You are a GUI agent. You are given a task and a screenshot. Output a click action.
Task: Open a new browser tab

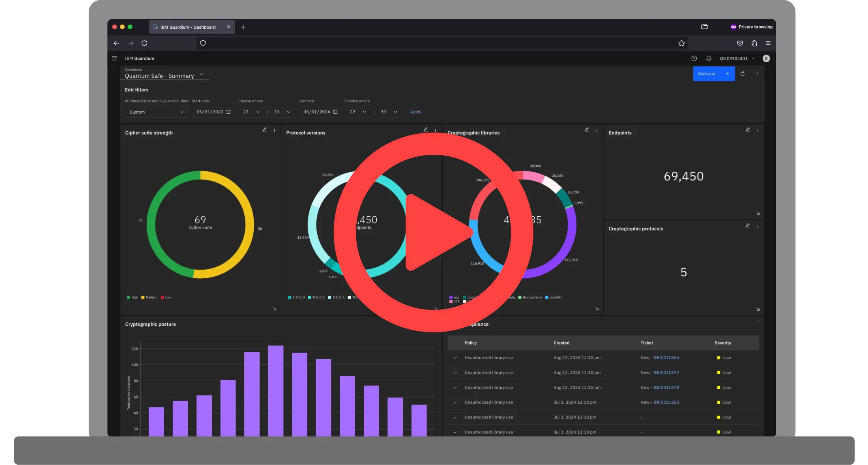click(243, 27)
